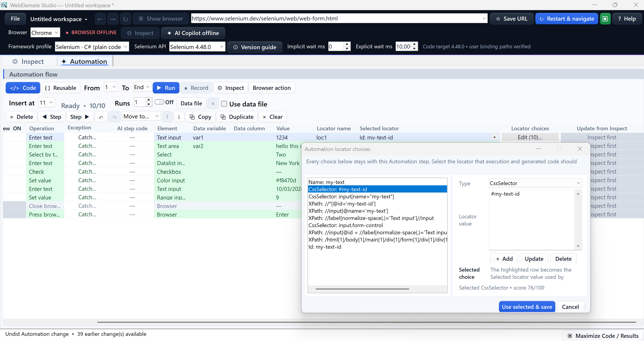Open AI Copilot offline panel

coord(193,33)
